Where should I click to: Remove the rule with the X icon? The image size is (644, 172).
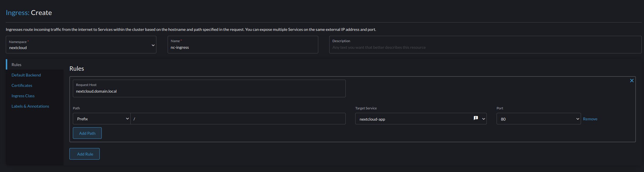tap(632, 81)
